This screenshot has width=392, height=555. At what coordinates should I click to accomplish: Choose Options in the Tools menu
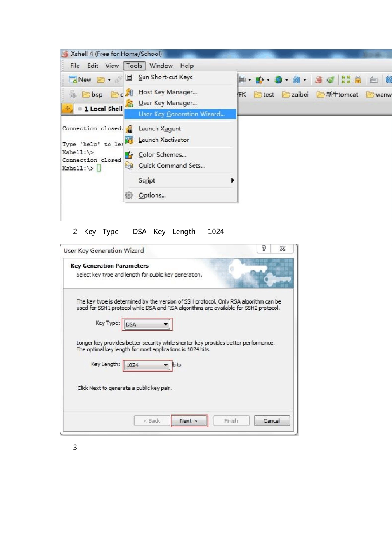click(152, 195)
